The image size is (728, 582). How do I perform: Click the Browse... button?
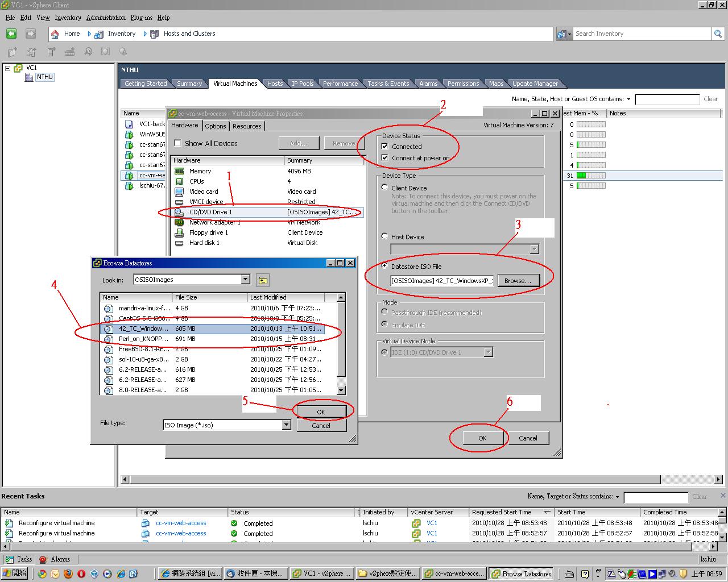pos(518,281)
